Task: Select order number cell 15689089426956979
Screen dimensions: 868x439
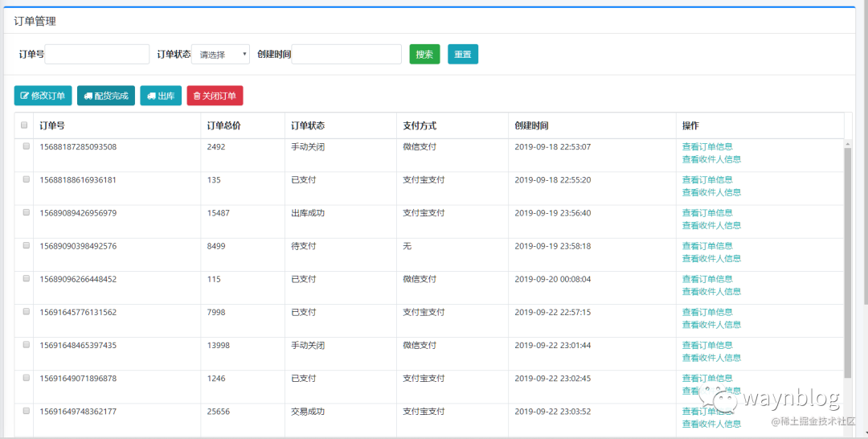Action: (x=78, y=212)
